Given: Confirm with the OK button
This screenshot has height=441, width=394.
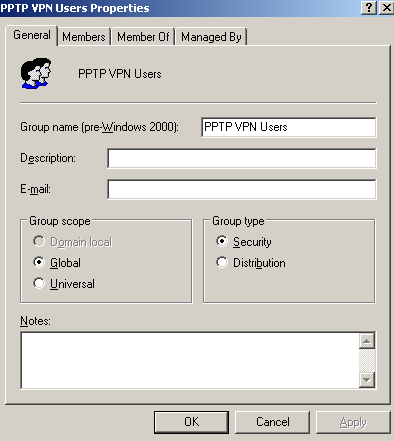Looking at the screenshot, I should coord(191,422).
